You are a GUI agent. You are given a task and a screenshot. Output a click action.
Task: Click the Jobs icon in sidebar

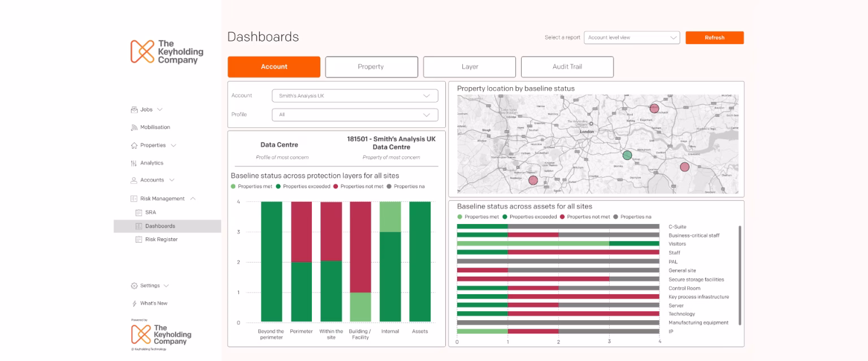coord(134,110)
